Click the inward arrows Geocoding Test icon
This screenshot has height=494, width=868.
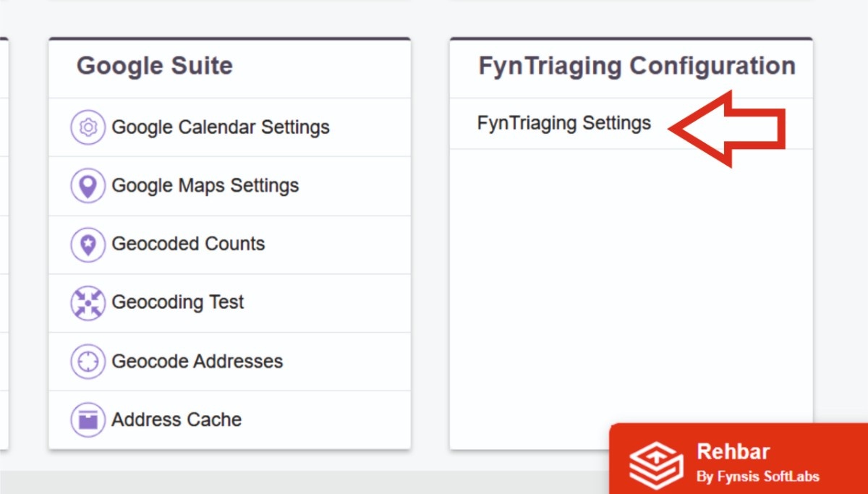pyautogui.click(x=88, y=303)
